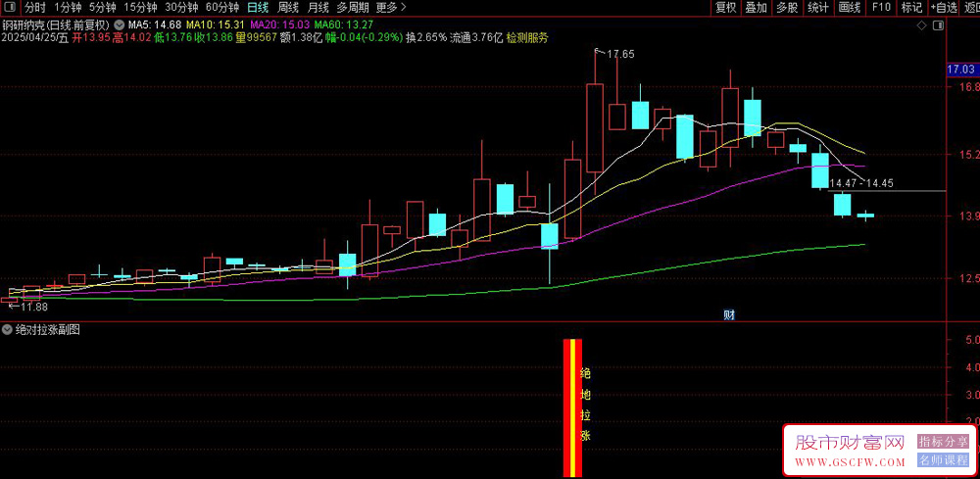The height and width of the screenshot is (479, 980).
Task: Open the 多周期 multi-period view
Action: pyautogui.click(x=353, y=8)
